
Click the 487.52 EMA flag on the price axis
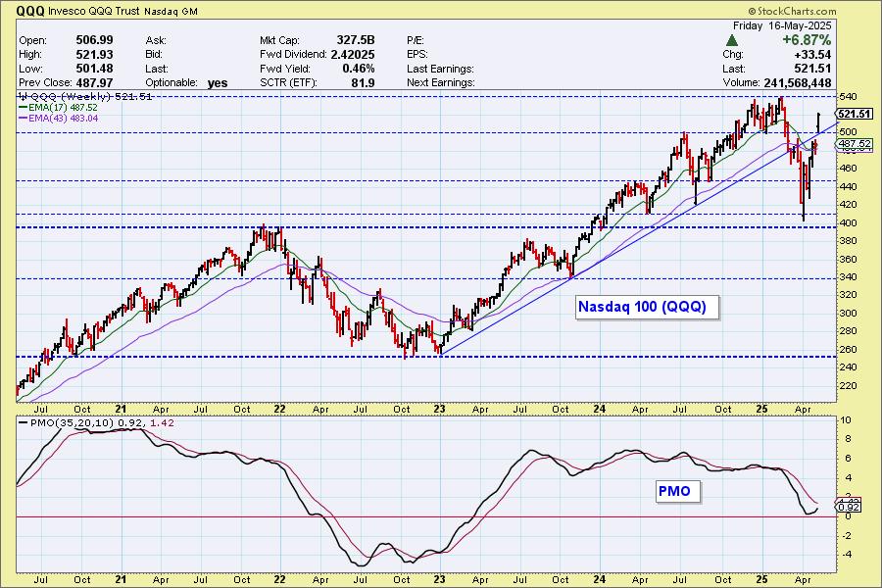click(855, 144)
